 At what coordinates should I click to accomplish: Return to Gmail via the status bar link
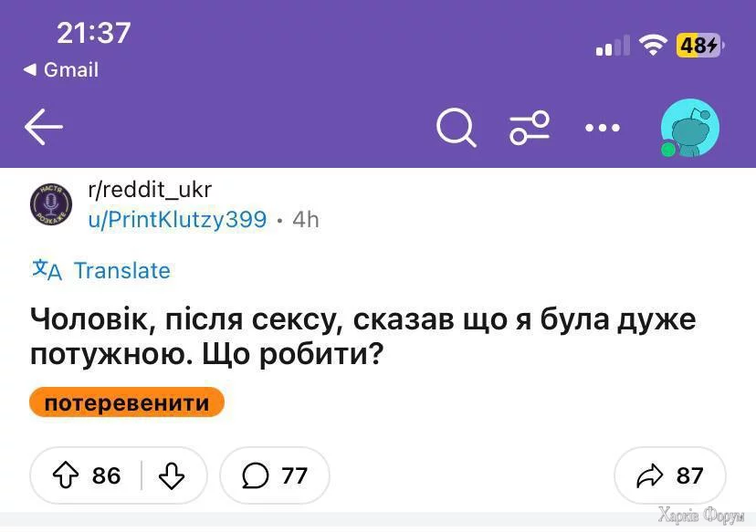(x=60, y=69)
